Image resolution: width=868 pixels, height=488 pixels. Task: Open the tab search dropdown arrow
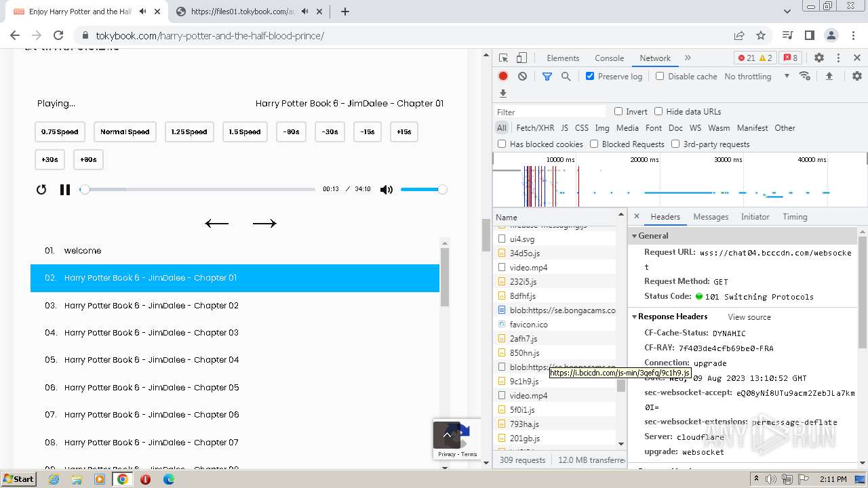787,12
